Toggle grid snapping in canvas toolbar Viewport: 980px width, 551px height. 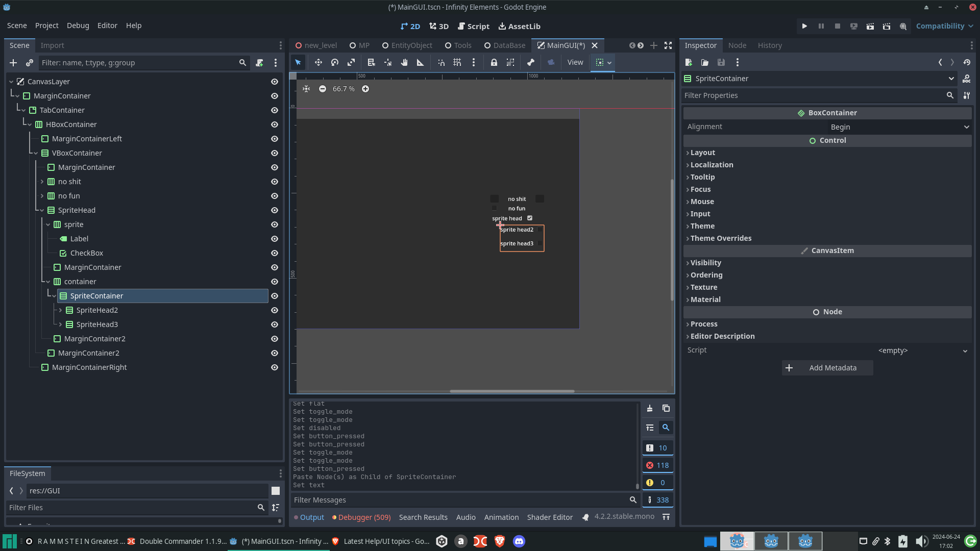(x=457, y=62)
